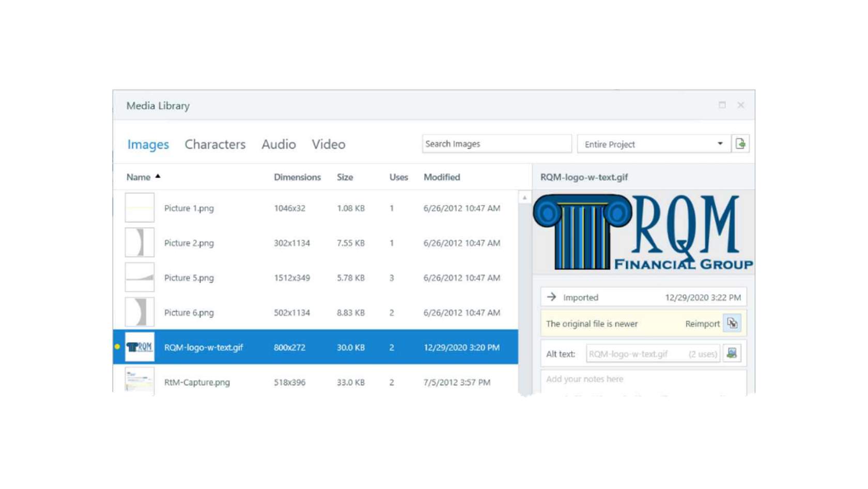Click the Picture 6.png file name
This screenshot has height=489, width=868.
[189, 313]
